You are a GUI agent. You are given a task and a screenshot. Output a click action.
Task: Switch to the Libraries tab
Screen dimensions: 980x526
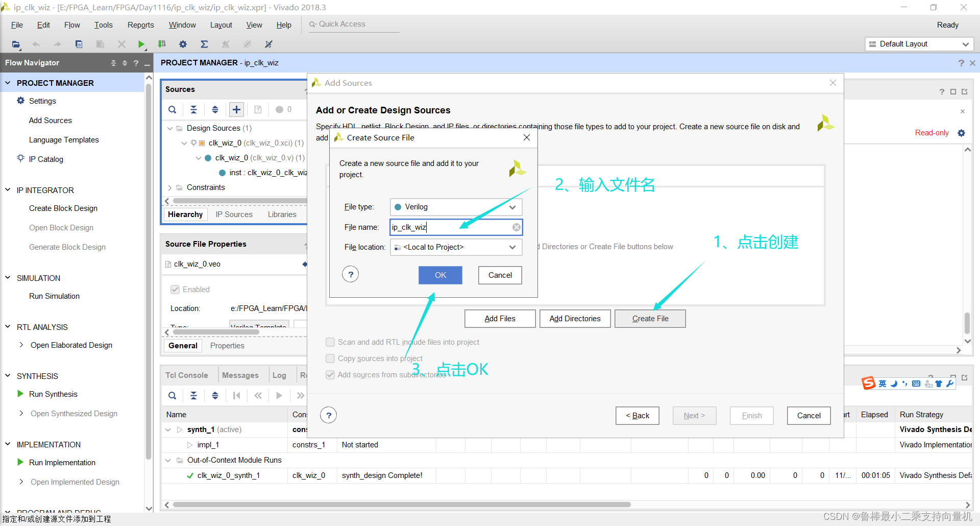tap(282, 214)
